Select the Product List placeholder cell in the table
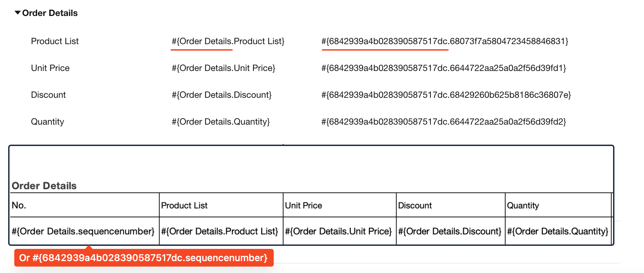 pyautogui.click(x=220, y=231)
